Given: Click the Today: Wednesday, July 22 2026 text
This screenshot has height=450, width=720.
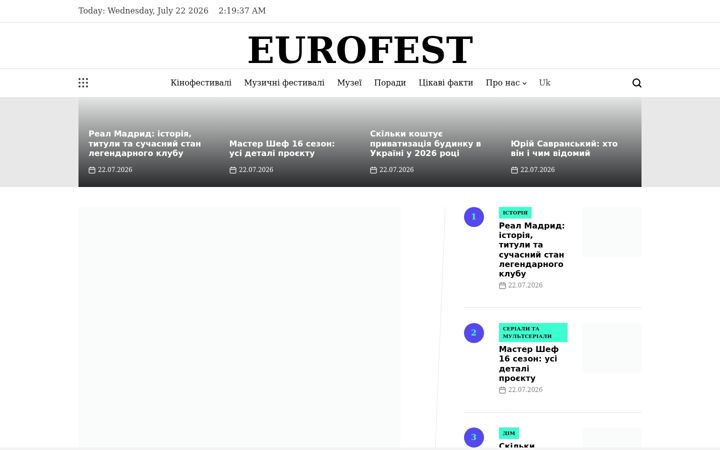Looking at the screenshot, I should [x=143, y=11].
